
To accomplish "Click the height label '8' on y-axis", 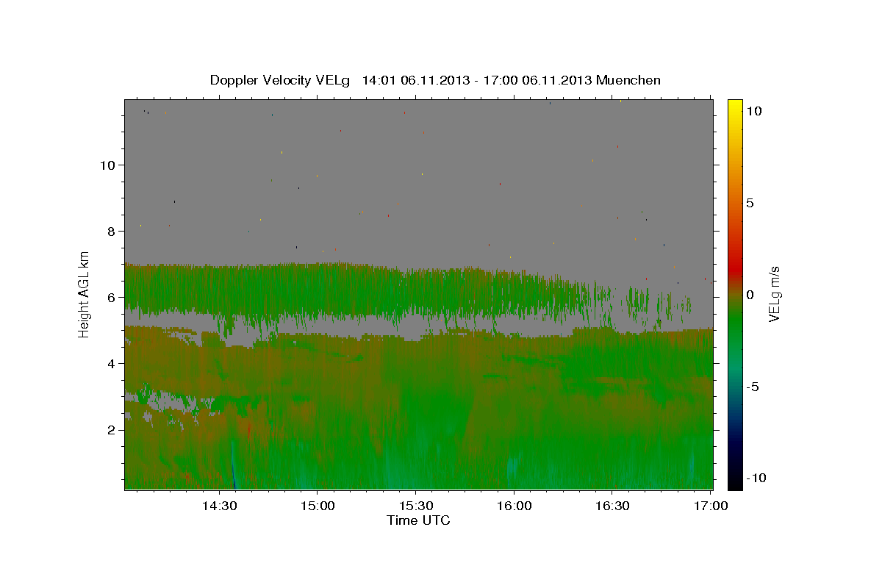I will 112,231.
